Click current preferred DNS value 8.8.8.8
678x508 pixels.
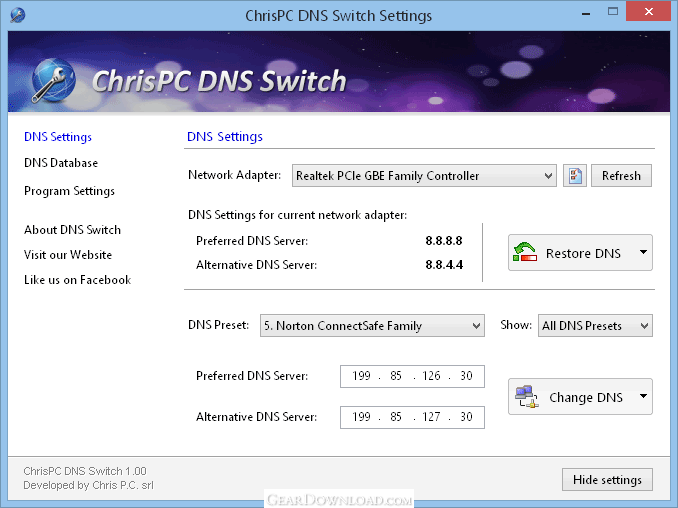coord(444,241)
